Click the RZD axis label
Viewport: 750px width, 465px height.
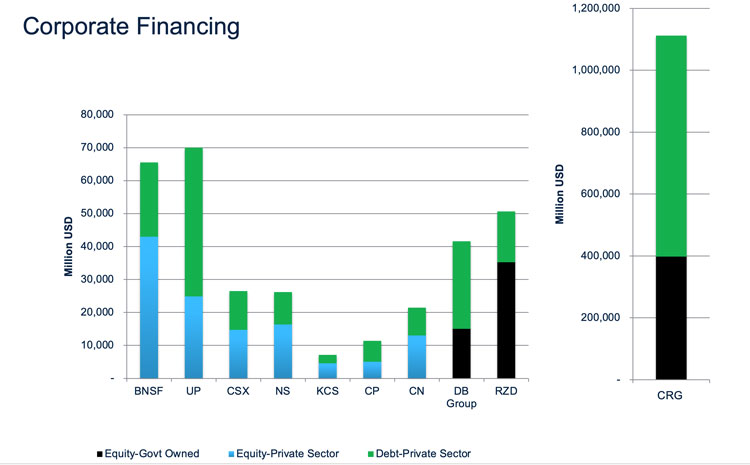coord(506,391)
